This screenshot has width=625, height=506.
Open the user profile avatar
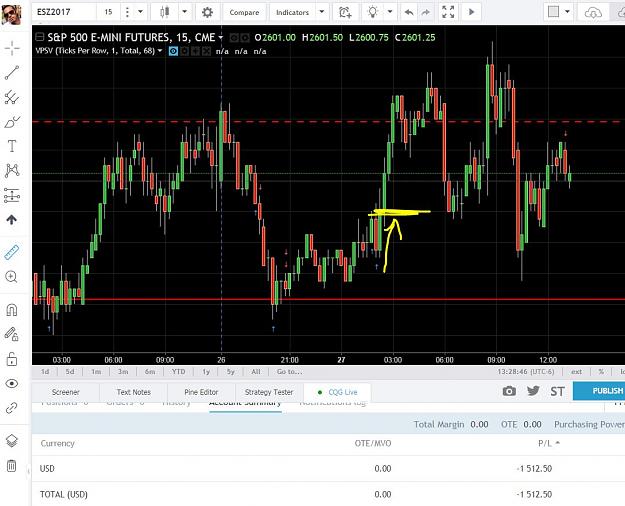(11, 13)
